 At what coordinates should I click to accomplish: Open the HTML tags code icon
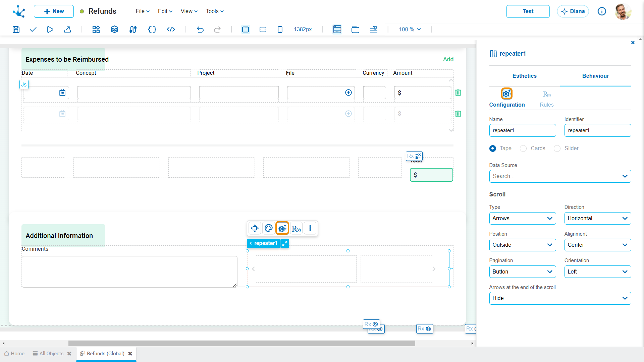click(x=171, y=29)
